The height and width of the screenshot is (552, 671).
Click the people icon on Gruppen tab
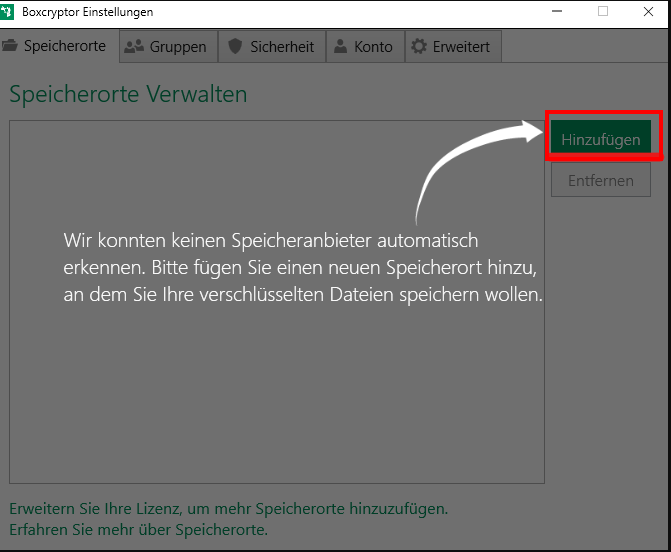coord(134,46)
